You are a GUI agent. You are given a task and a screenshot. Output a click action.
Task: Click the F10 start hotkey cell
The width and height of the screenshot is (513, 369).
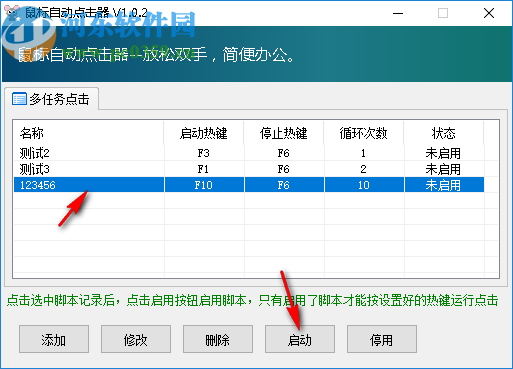coord(204,185)
